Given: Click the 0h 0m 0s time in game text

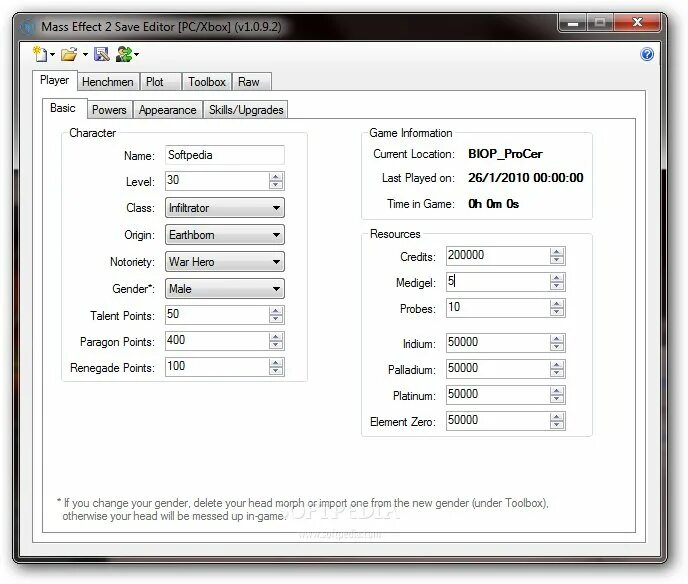Looking at the screenshot, I should click(x=493, y=204).
